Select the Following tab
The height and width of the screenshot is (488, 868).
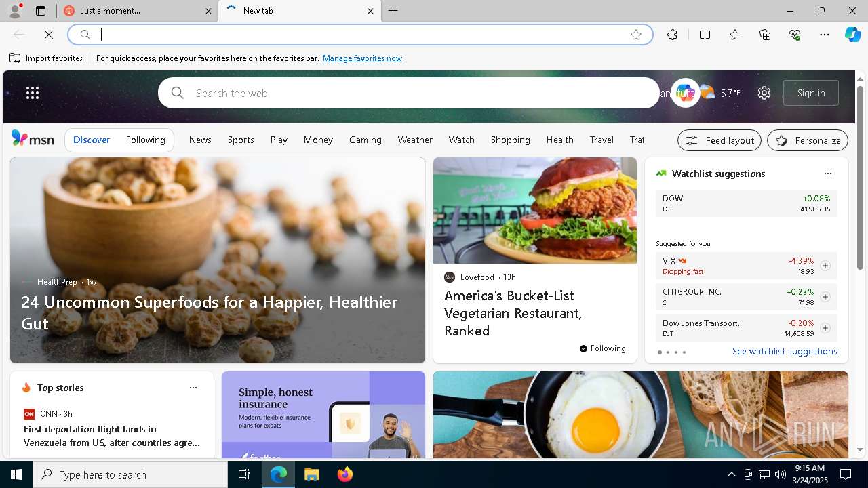point(146,140)
